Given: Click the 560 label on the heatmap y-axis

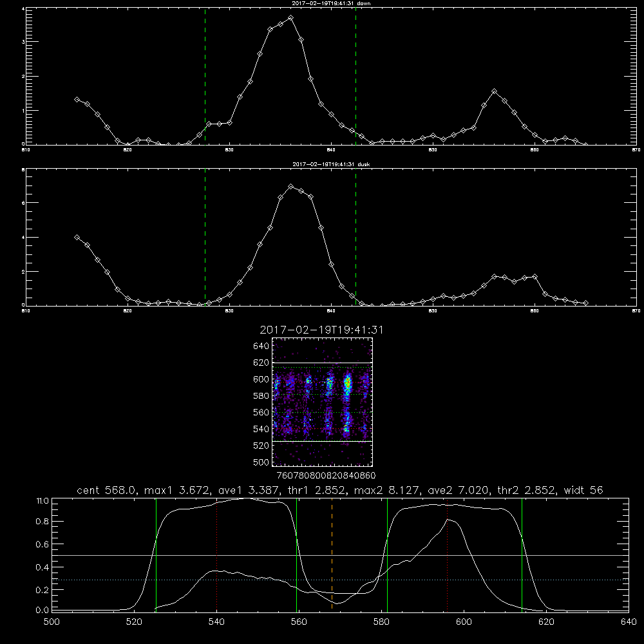Looking at the screenshot, I should pos(261,412).
